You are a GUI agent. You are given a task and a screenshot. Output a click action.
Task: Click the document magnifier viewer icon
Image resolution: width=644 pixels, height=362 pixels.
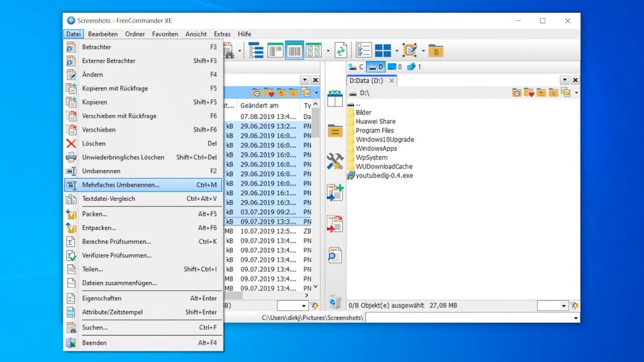(335, 255)
